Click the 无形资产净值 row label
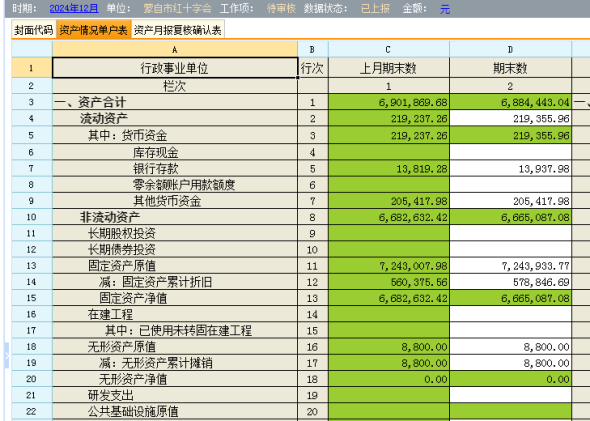590x421 pixels. 133,379
